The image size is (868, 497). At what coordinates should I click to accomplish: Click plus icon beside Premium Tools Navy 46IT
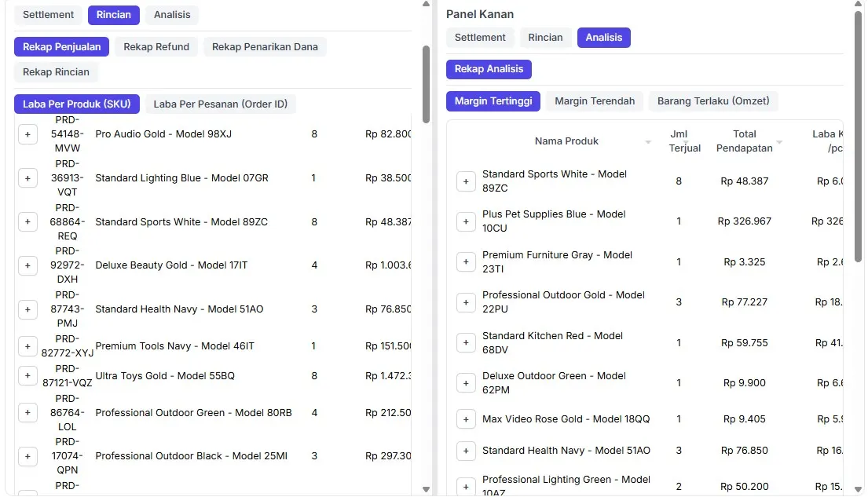27,346
